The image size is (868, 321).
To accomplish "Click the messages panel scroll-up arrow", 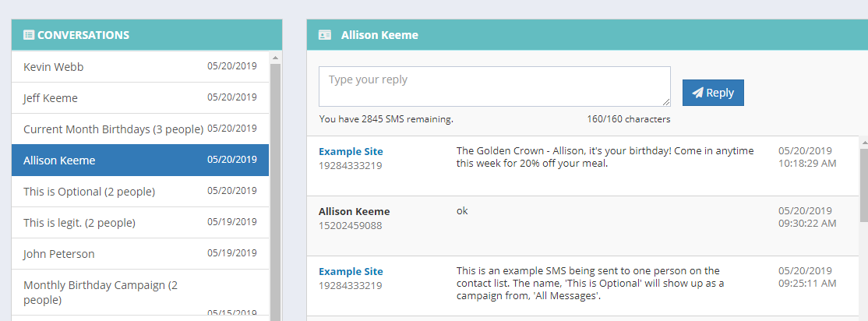I will [863, 143].
